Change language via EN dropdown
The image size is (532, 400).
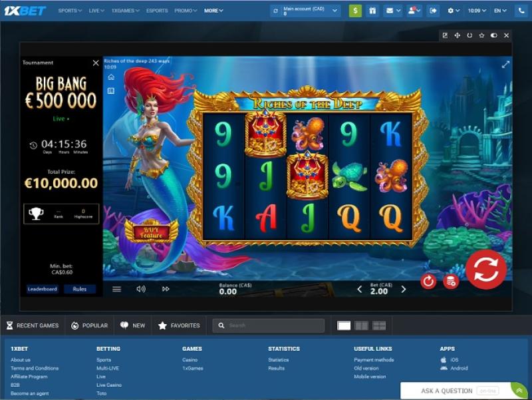500,11
